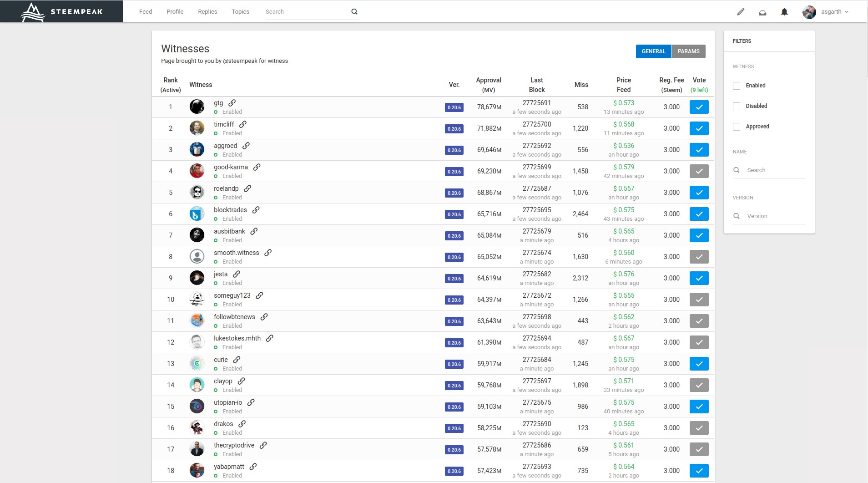The image size is (868, 483).
Task: Remove vote for witness timcliff
Action: tap(699, 128)
